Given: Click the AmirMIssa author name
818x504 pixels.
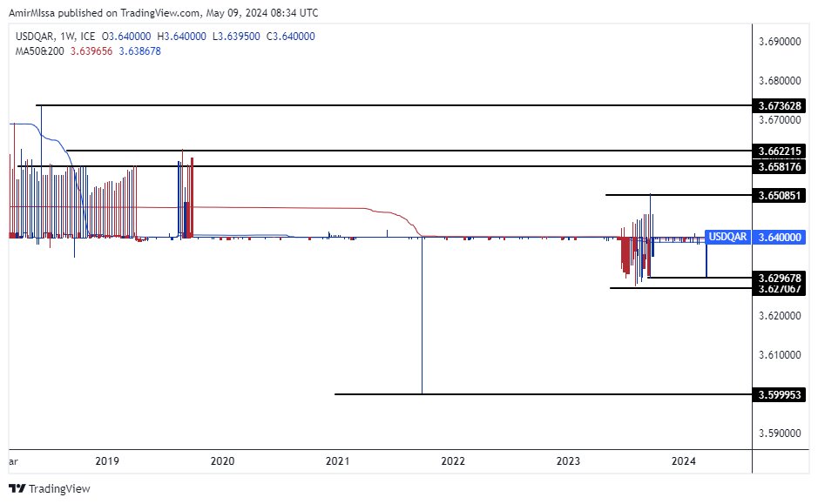Looking at the screenshot, I should click(x=32, y=13).
